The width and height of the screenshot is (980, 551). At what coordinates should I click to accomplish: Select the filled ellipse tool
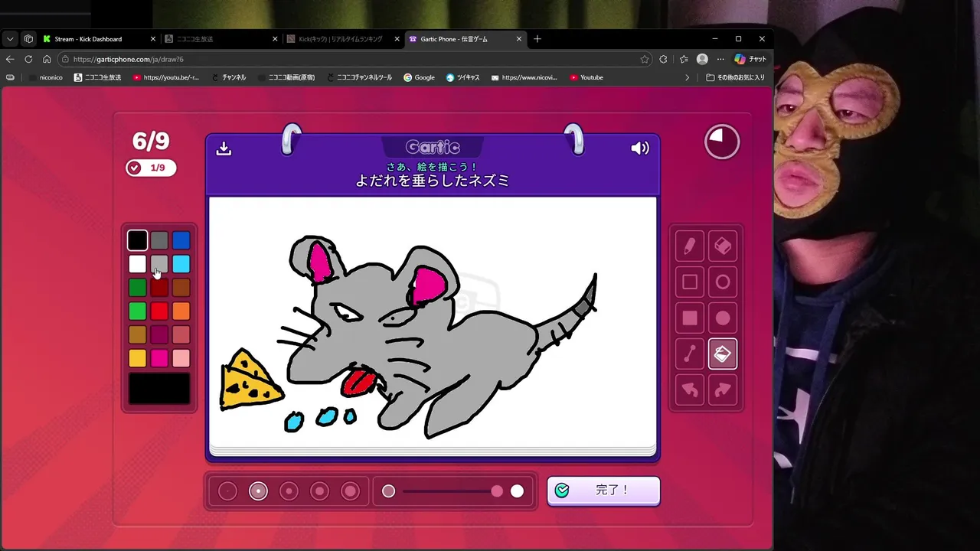click(x=723, y=318)
